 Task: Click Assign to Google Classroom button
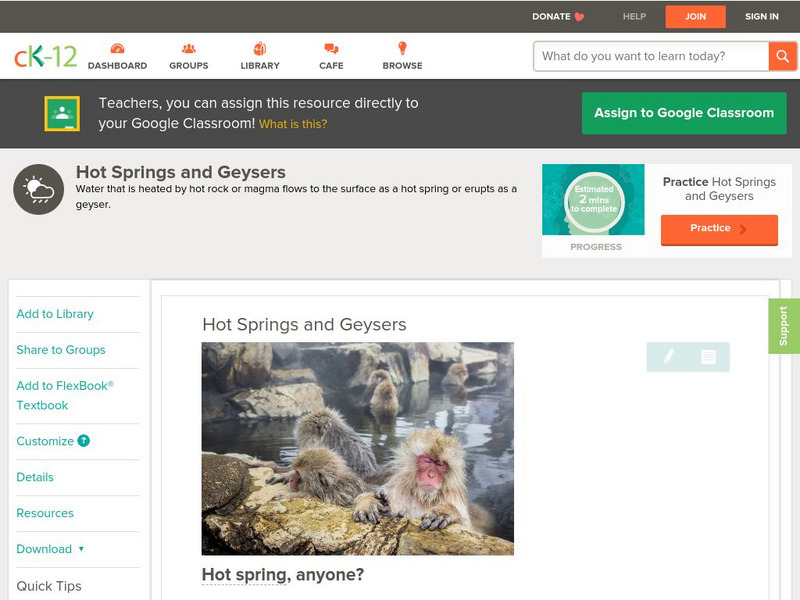(684, 113)
